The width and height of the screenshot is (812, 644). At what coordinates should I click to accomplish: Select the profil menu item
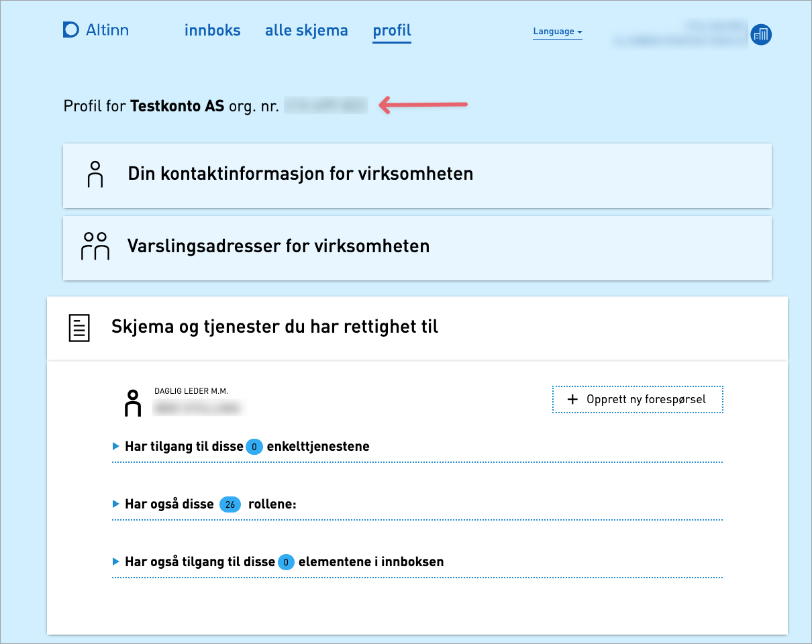(x=392, y=30)
